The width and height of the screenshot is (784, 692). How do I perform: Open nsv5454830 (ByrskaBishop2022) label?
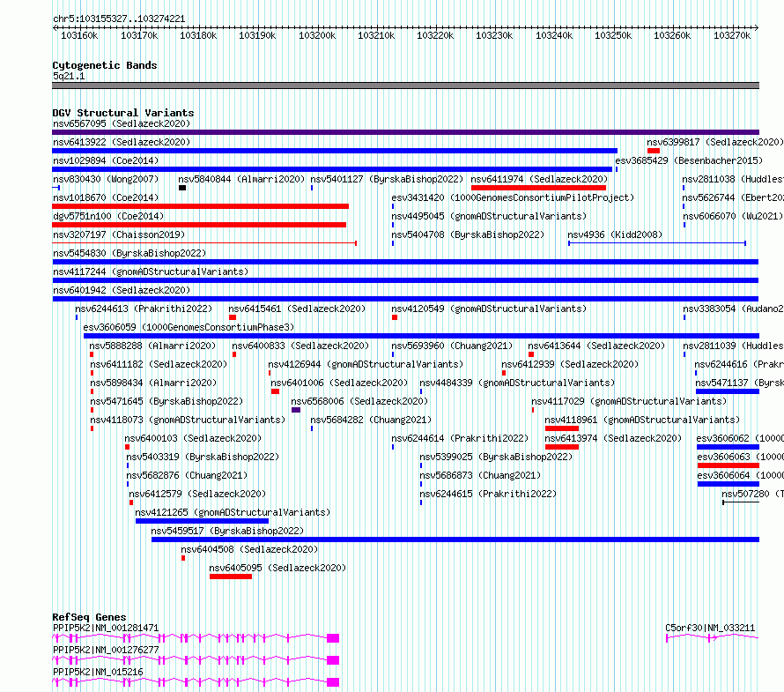tap(129, 253)
